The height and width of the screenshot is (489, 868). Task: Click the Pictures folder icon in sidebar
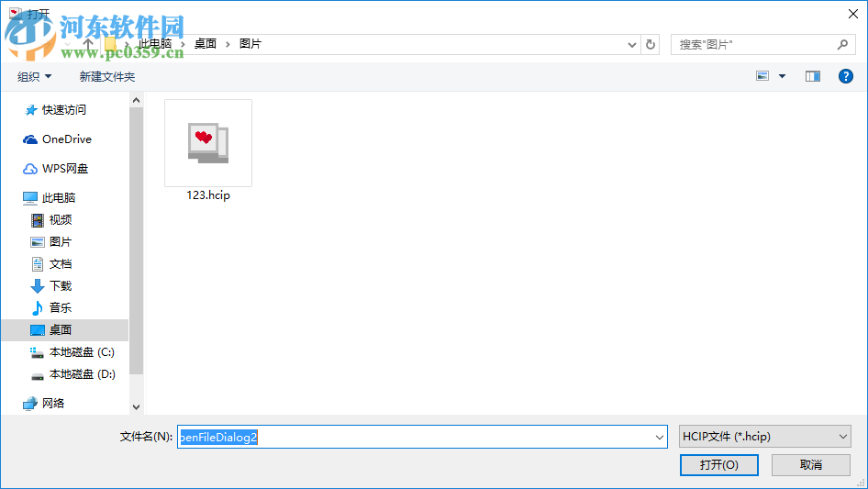click(x=37, y=242)
